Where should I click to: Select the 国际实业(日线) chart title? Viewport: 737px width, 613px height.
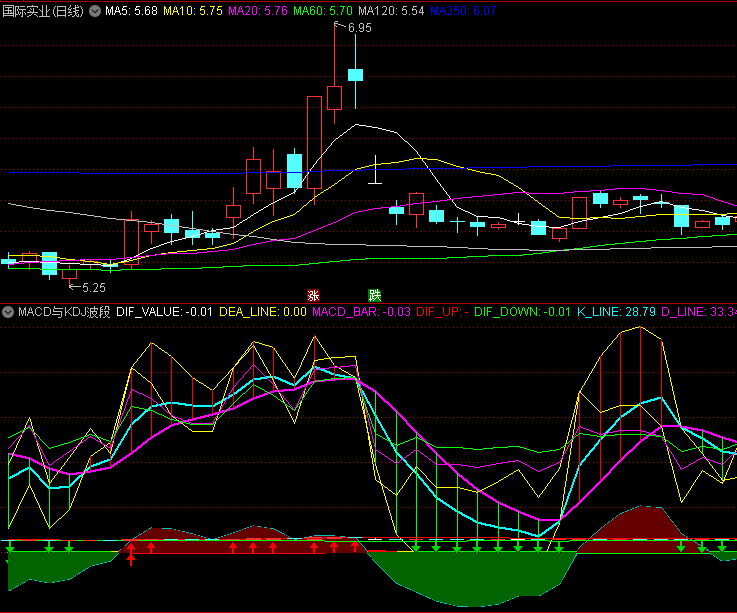(42, 11)
